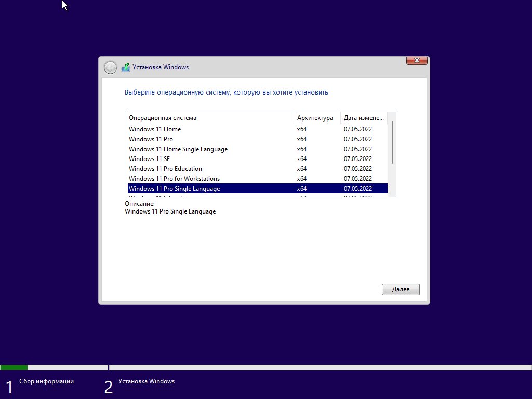The image size is (532, 399).
Task: Select the Windows 11 Pro row
Action: (258, 139)
